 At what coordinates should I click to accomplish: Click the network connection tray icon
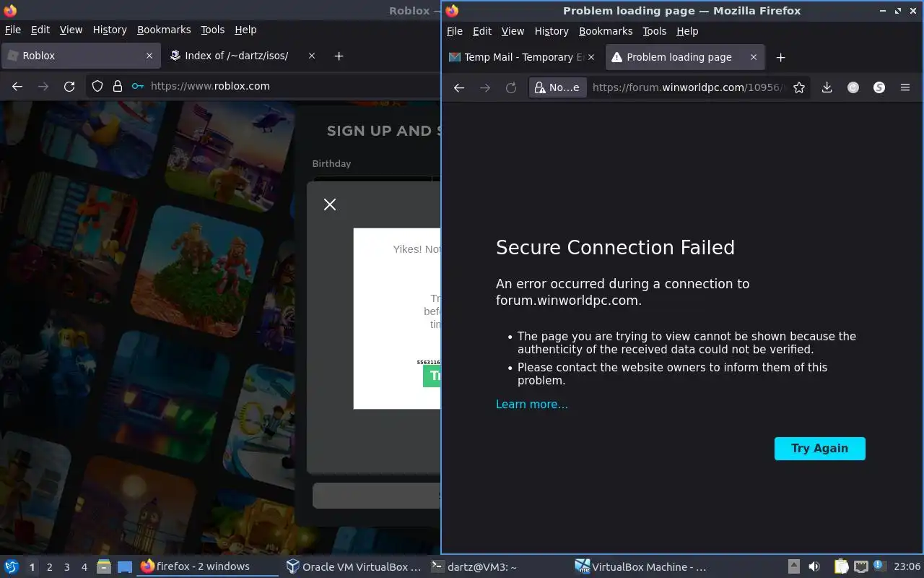860,566
